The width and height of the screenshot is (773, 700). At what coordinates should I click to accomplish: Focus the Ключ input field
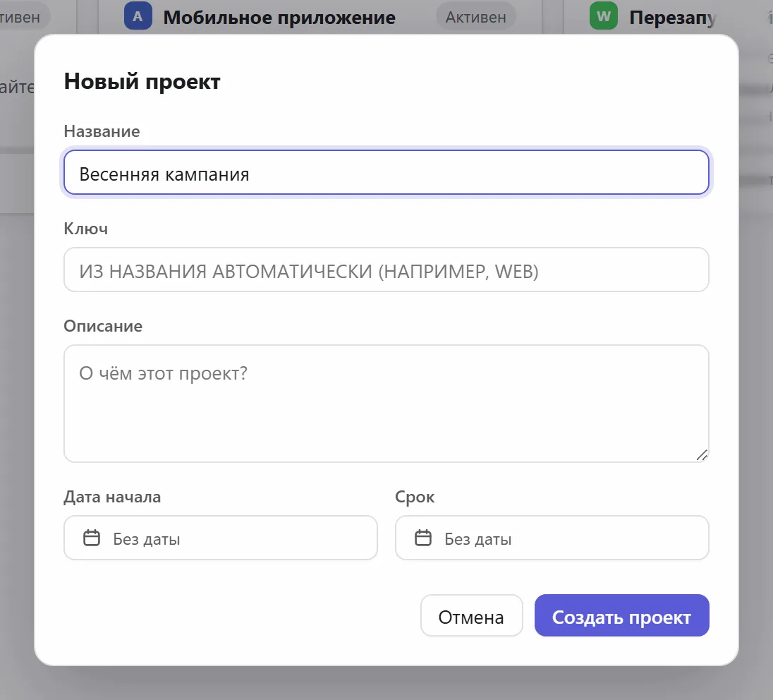click(386, 270)
